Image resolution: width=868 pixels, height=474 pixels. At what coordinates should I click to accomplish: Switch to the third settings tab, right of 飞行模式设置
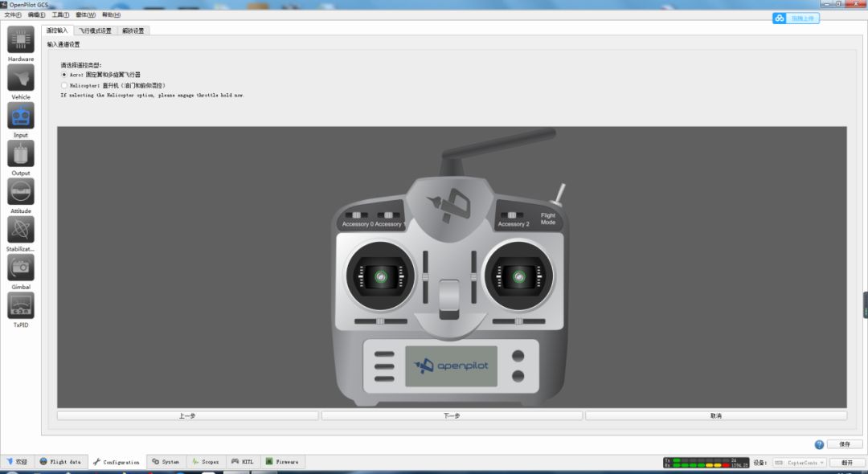coord(133,31)
